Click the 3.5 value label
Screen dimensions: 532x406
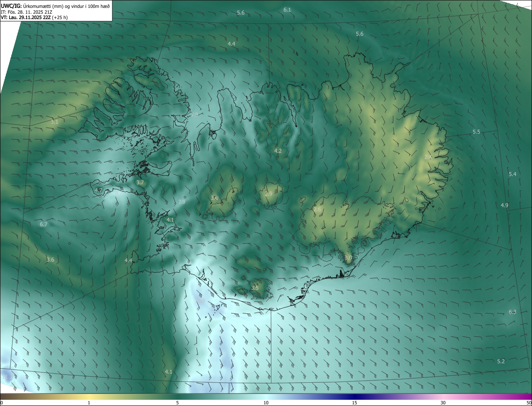(x=255, y=288)
